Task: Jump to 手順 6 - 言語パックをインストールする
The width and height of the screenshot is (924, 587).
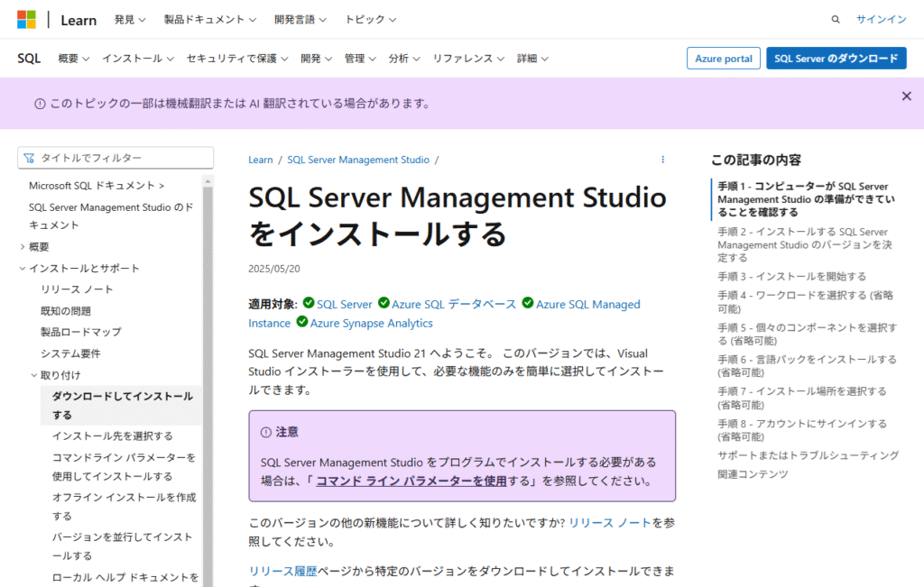Action: [x=807, y=365]
